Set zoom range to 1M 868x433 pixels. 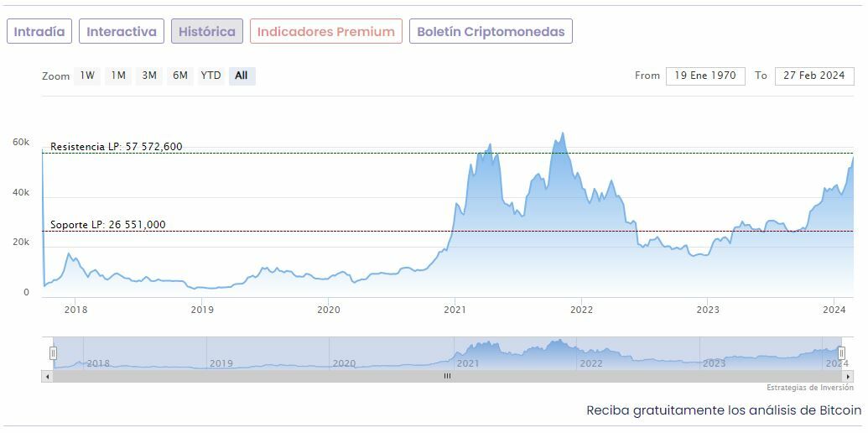[x=118, y=76]
